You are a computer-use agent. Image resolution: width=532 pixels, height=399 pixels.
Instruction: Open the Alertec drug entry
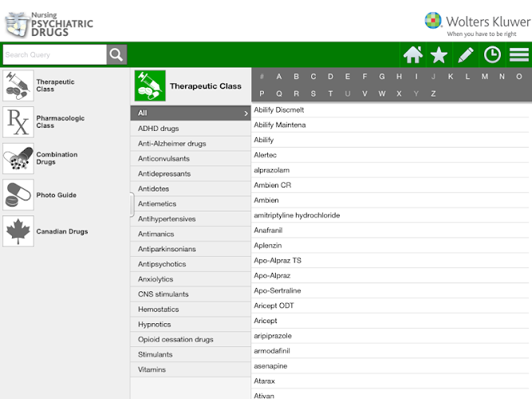[391, 155]
